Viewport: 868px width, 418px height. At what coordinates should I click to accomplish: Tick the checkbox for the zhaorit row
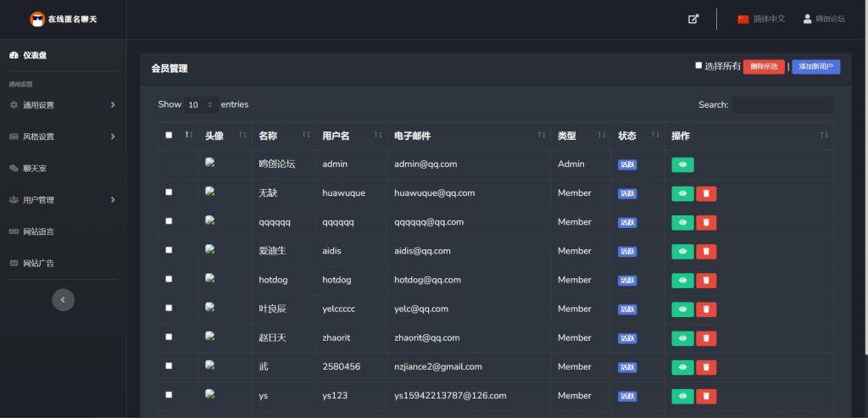[x=169, y=337]
